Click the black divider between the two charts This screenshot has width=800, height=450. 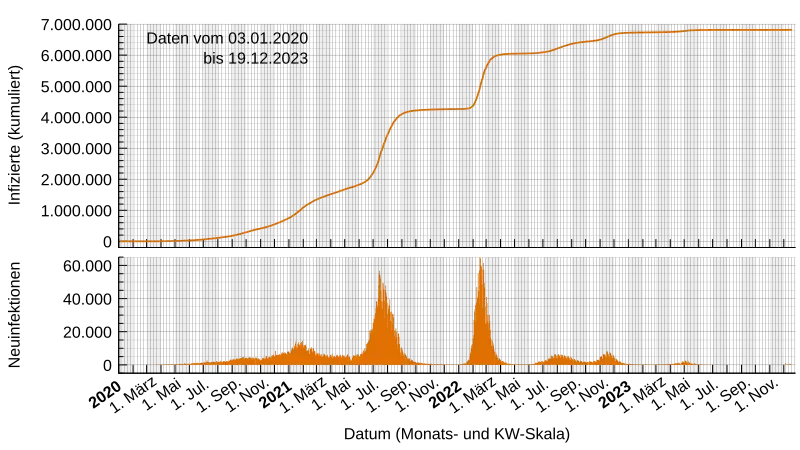click(x=460, y=251)
